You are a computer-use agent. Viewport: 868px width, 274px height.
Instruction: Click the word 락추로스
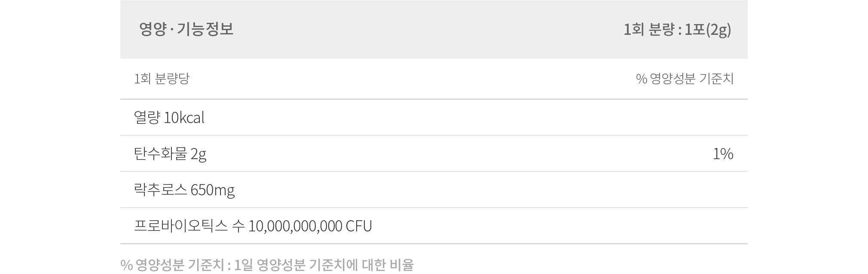pyautogui.click(x=160, y=190)
